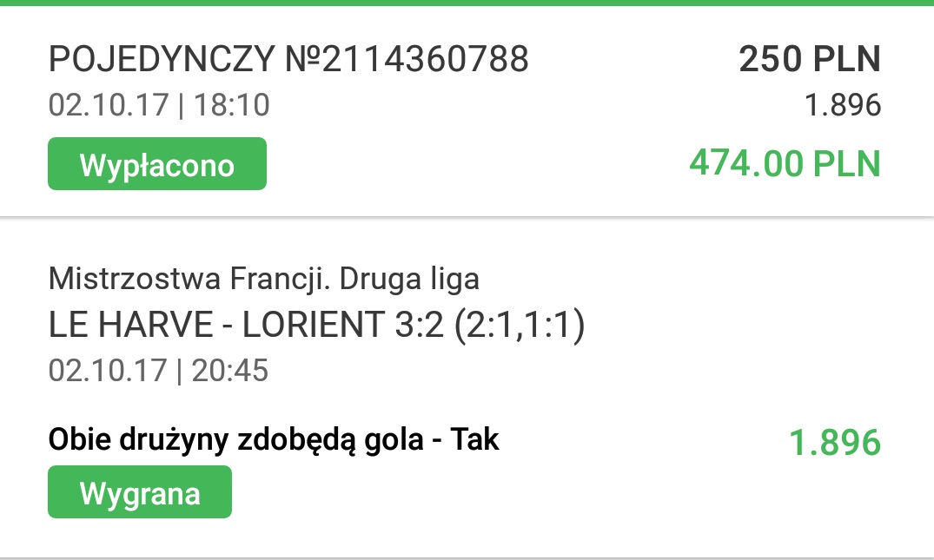This screenshot has height=560, width=934.
Task: Open Mistrzostwa Francji. Druga liga league
Action: click(264, 279)
